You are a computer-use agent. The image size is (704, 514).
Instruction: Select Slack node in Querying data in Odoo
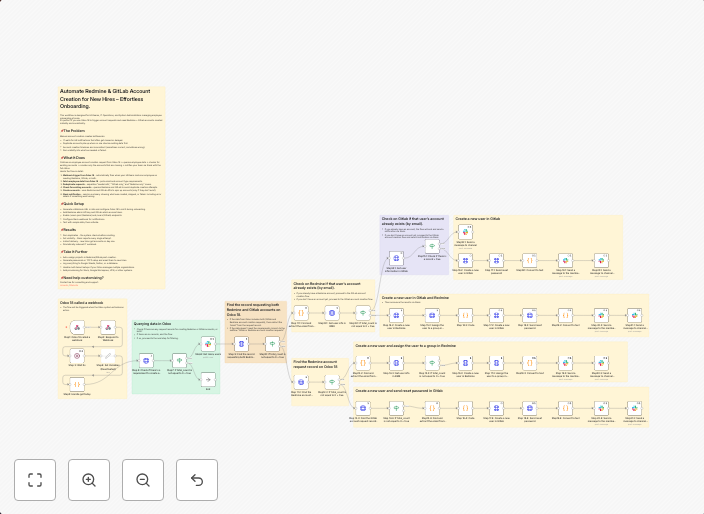[208, 344]
